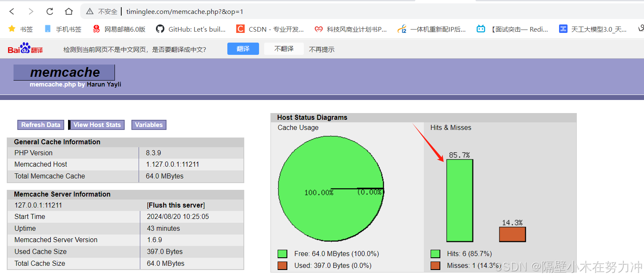
Task: Select the General Cache Information header
Action: [x=57, y=142]
